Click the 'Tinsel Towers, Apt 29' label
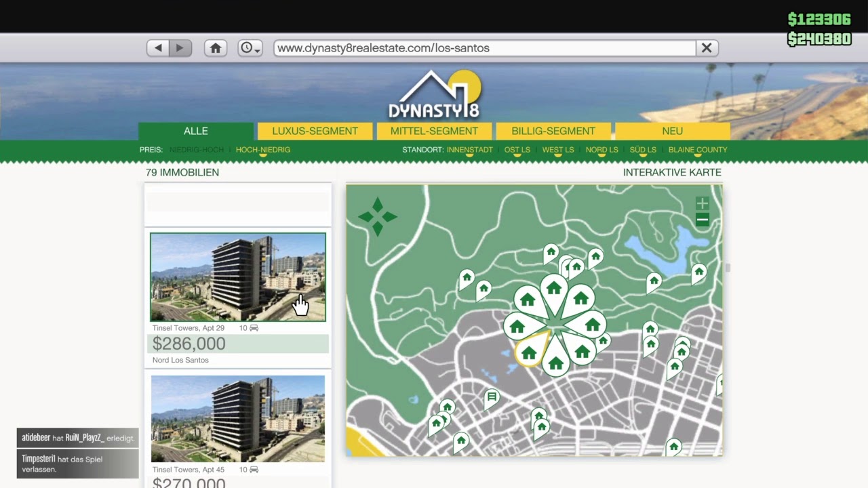This screenshot has height=488, width=868. point(189,328)
